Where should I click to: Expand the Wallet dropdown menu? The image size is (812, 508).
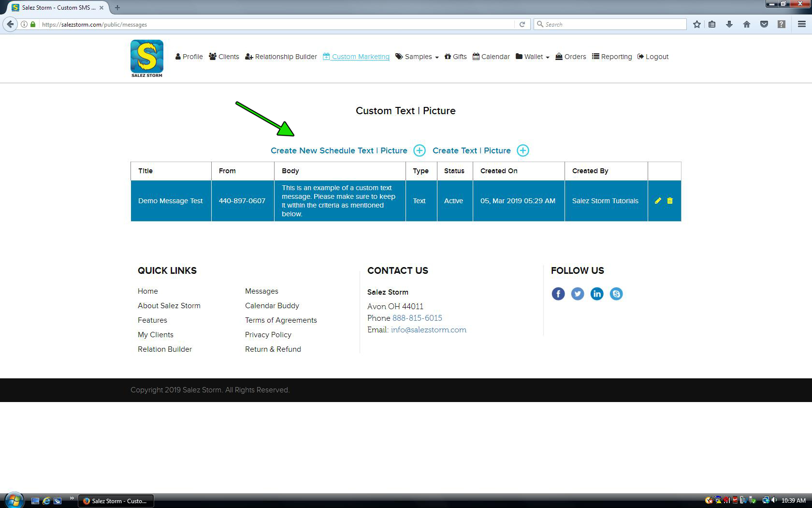coord(533,57)
